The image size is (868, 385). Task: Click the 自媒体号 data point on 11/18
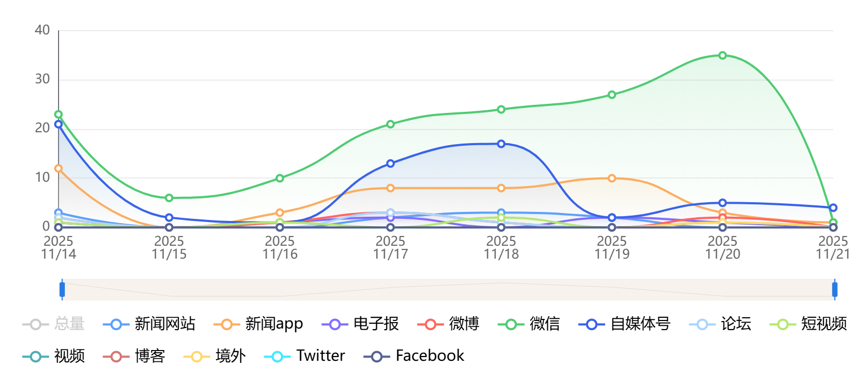coord(501,144)
